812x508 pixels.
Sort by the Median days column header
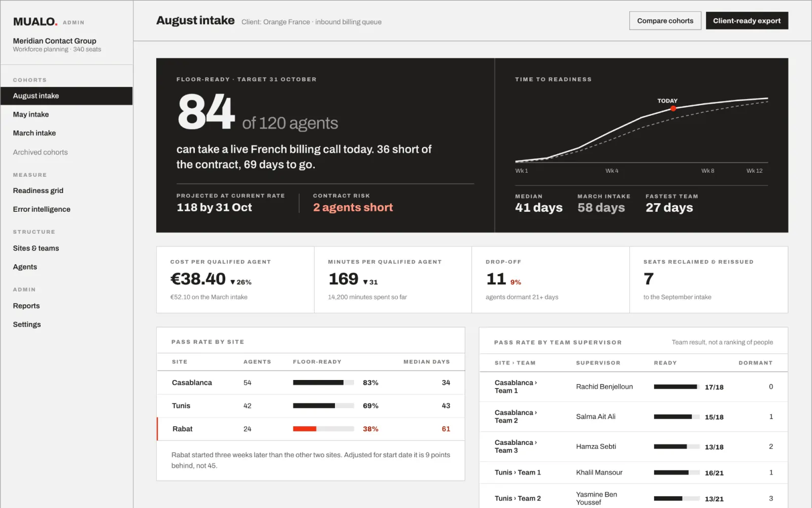click(426, 362)
